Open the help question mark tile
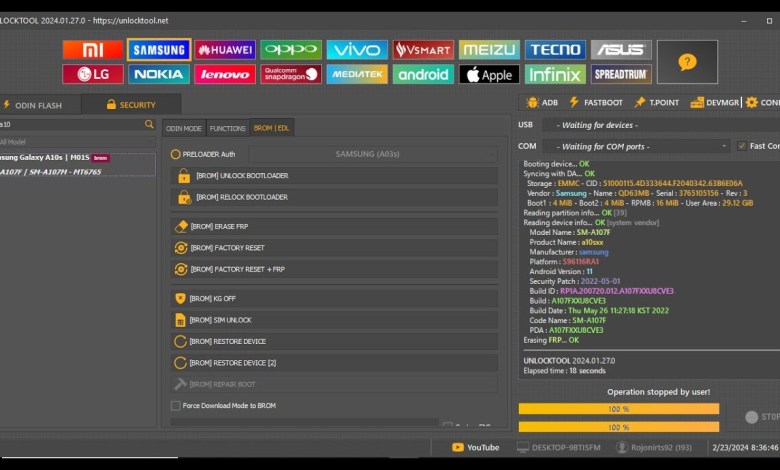The image size is (780, 470). point(687,62)
